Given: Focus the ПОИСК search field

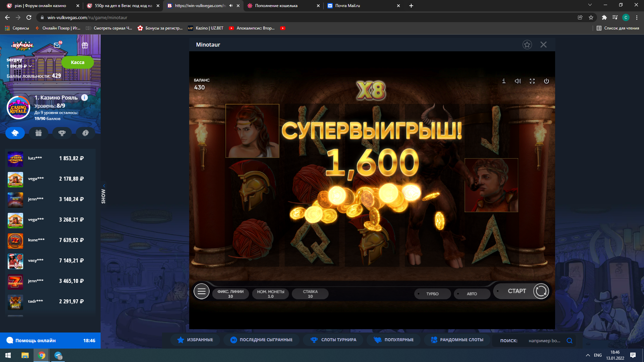Looking at the screenshot, I should point(544,341).
